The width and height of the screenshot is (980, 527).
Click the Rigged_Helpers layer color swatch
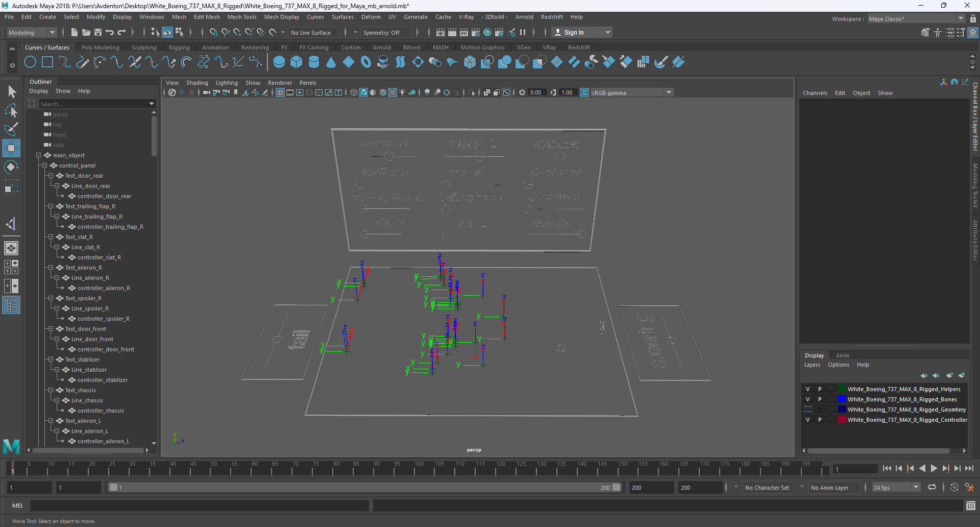click(x=842, y=389)
